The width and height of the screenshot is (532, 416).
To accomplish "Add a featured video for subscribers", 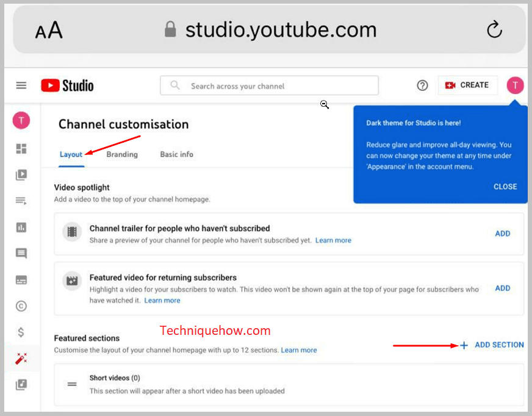I will pos(503,288).
